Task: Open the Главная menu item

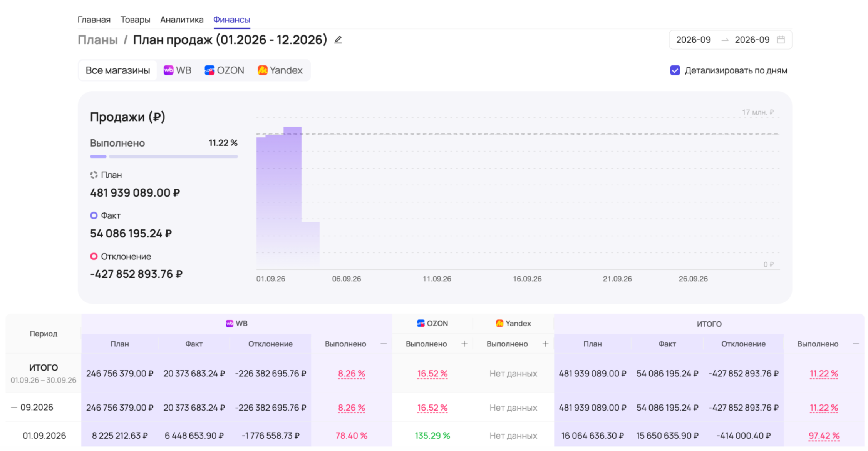Action: click(94, 20)
